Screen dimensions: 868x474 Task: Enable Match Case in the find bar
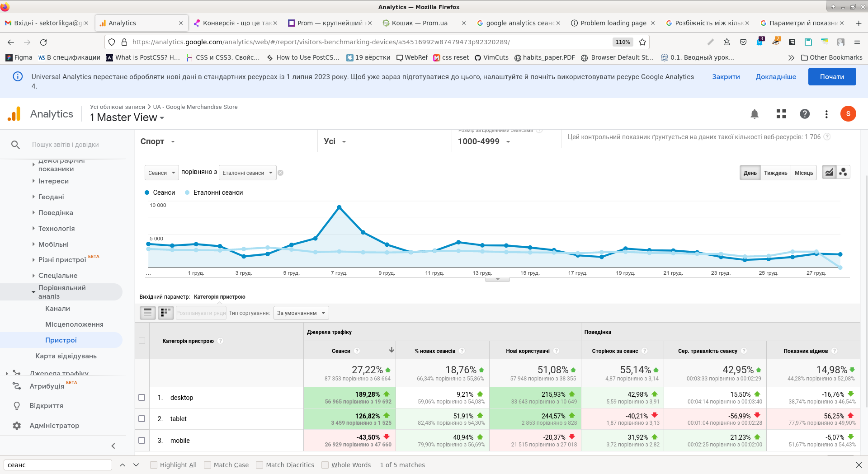pos(208,465)
